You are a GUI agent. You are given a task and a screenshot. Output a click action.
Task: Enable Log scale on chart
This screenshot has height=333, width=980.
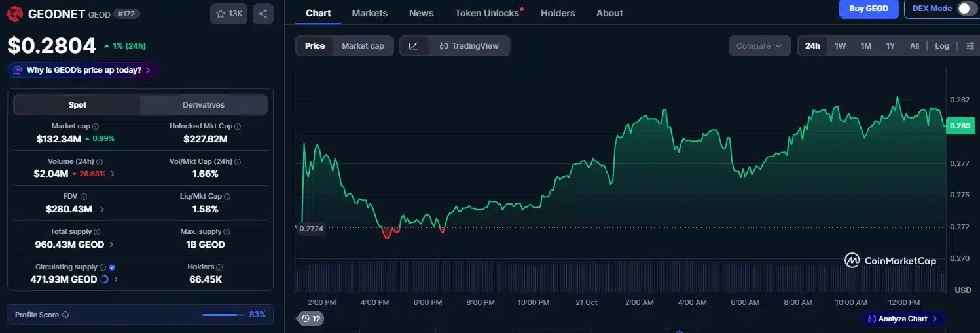942,46
